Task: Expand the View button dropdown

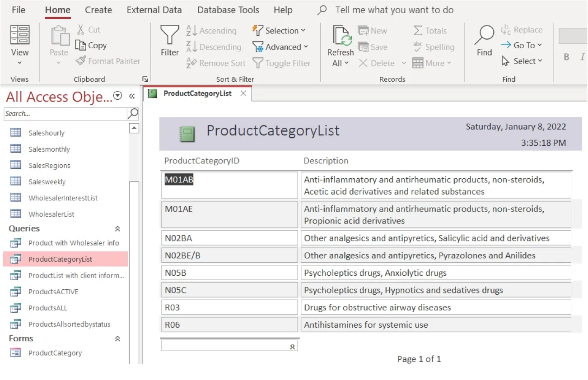Action: click(x=19, y=63)
